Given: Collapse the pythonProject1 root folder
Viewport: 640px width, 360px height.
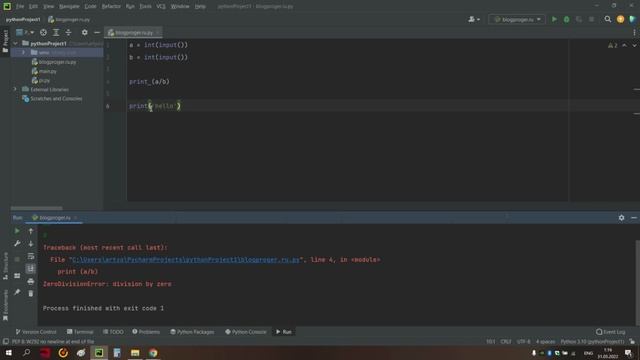Looking at the screenshot, I should [16, 43].
